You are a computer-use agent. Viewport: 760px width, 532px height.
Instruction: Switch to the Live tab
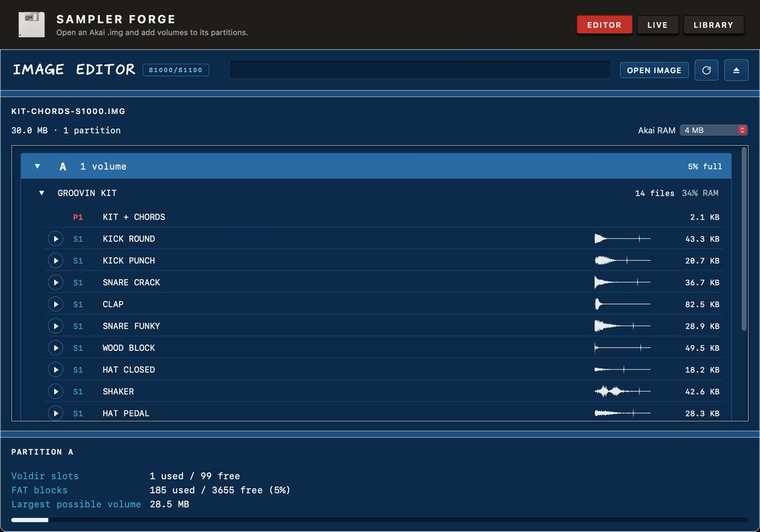(657, 25)
